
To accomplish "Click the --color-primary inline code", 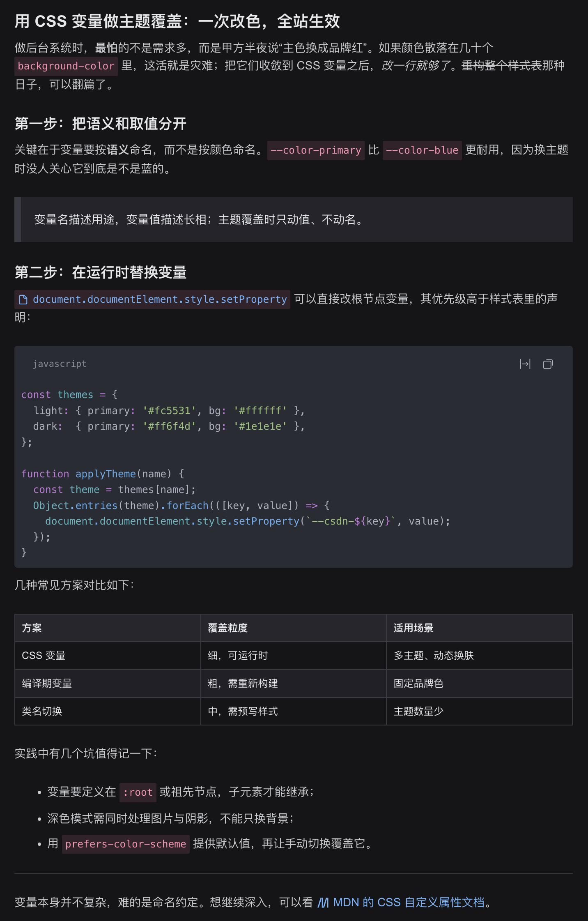I will [316, 150].
